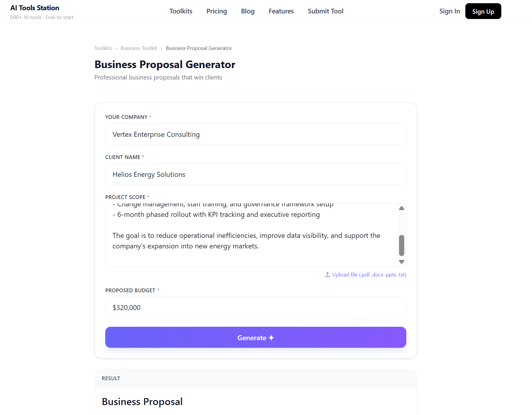Click Submit Tool in the navigation

[x=325, y=11]
